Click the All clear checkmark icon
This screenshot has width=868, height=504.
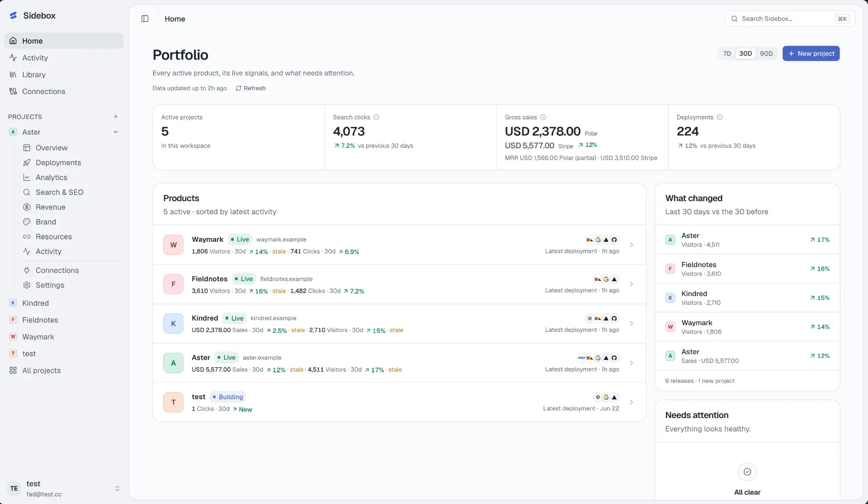(x=747, y=472)
